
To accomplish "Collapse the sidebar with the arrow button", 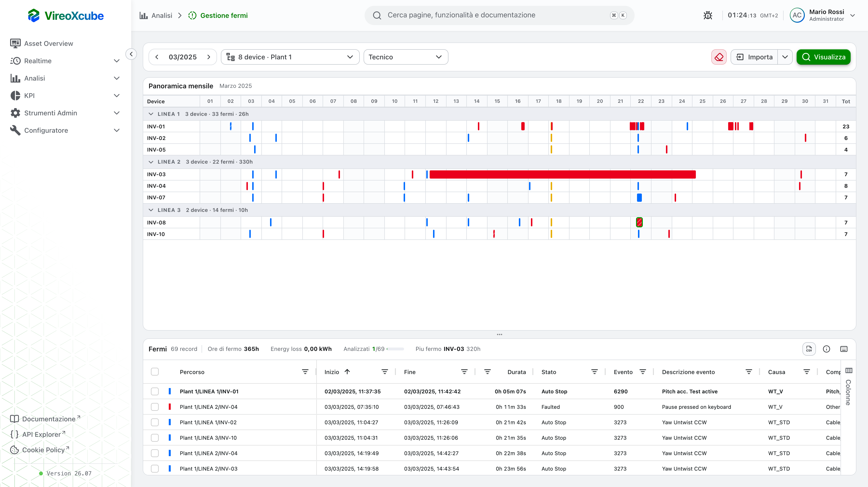I will click(x=131, y=54).
